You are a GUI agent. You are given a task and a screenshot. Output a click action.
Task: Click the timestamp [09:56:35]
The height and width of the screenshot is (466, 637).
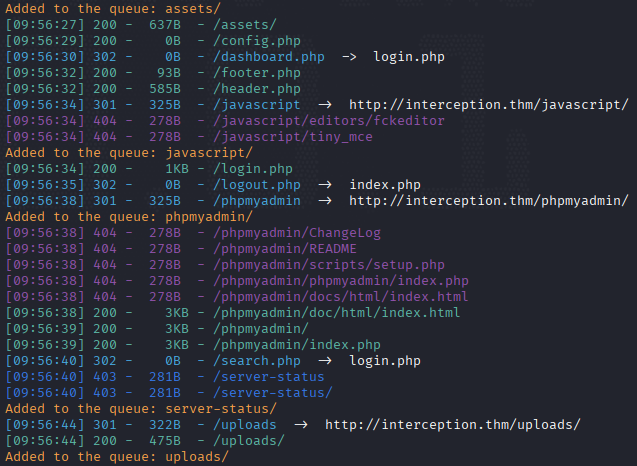coord(45,185)
